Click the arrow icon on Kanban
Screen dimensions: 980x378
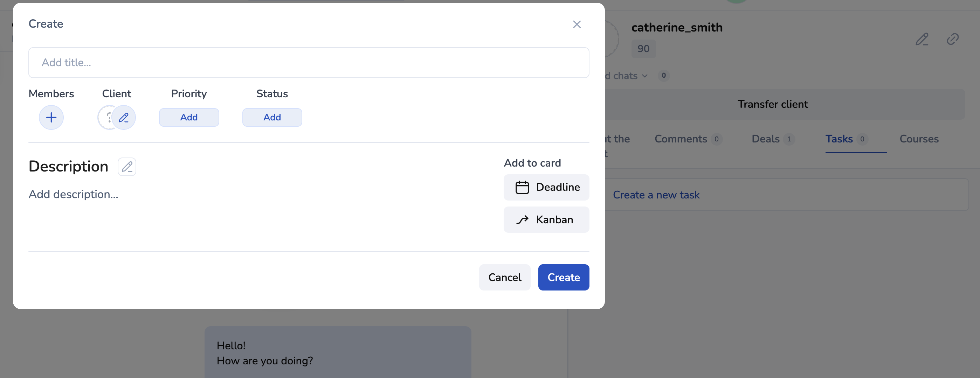(522, 220)
